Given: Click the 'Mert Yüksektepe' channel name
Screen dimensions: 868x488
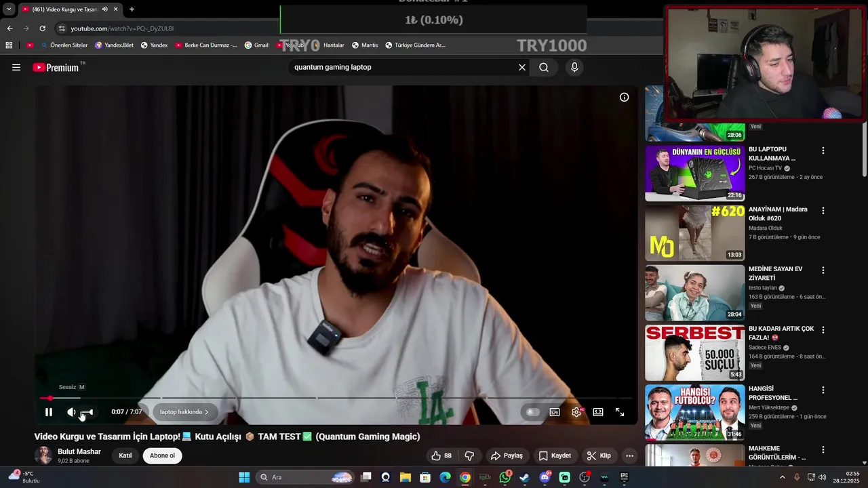Looking at the screenshot, I should (769, 407).
